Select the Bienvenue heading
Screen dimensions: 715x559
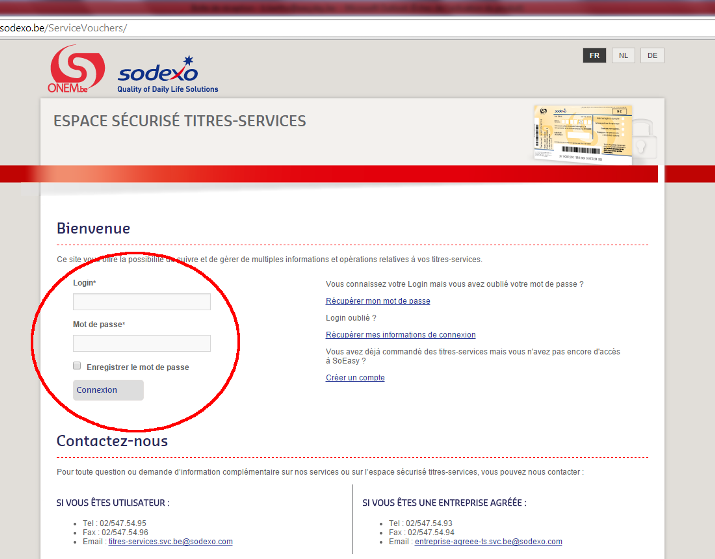coord(93,228)
